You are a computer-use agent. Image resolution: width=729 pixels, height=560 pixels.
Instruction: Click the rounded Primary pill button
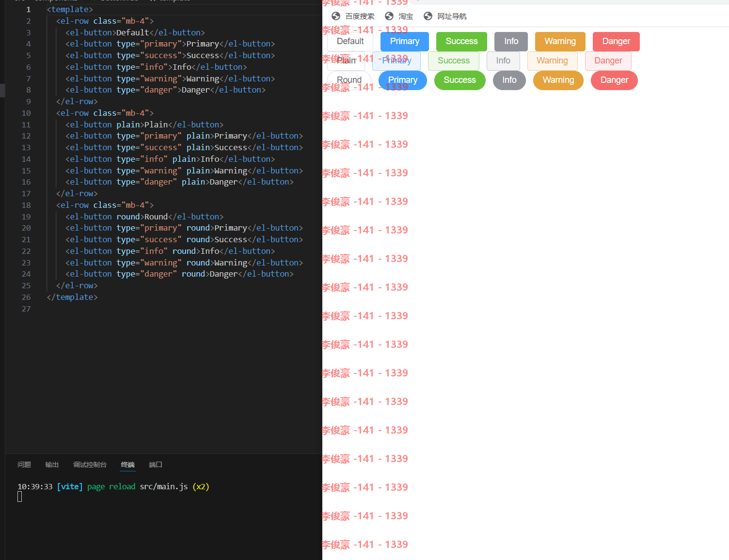pos(403,80)
